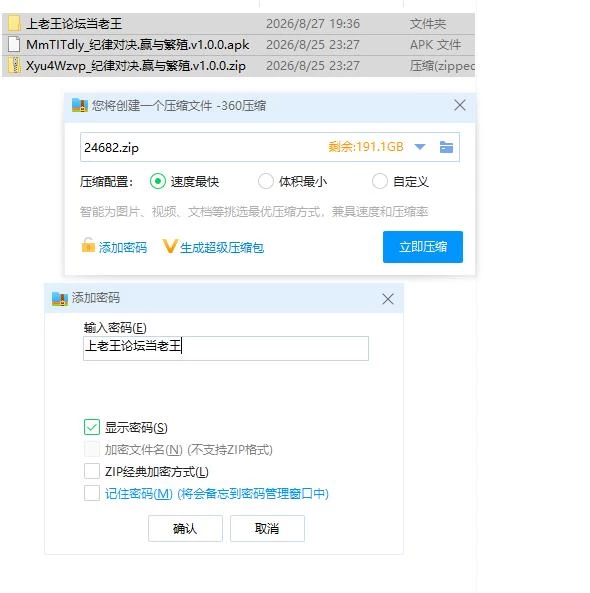Uncheck the 显示密码(S) checkbox
The width and height of the screenshot is (590, 593).
[92, 427]
